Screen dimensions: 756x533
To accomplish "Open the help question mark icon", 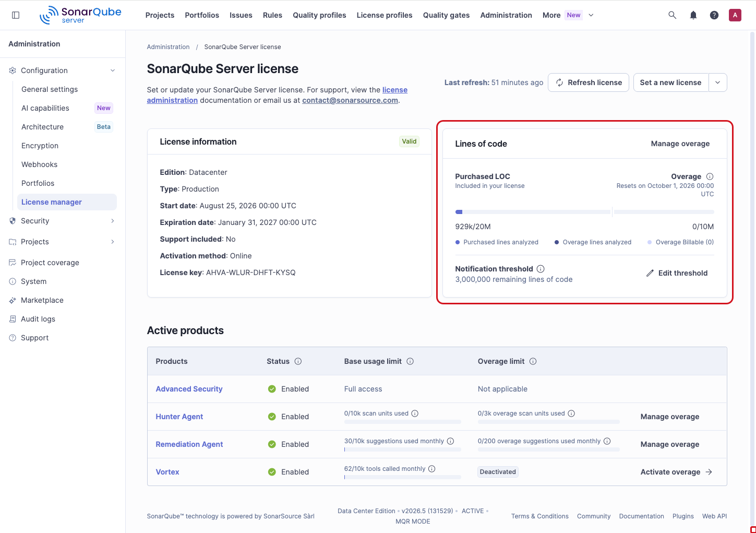I will click(714, 15).
